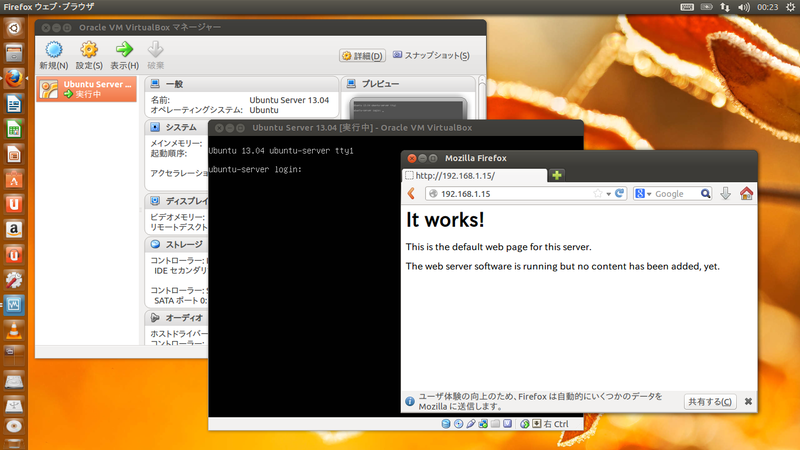Click the It works! heading
Image resolution: width=800 pixels, height=450 pixels.
point(445,220)
